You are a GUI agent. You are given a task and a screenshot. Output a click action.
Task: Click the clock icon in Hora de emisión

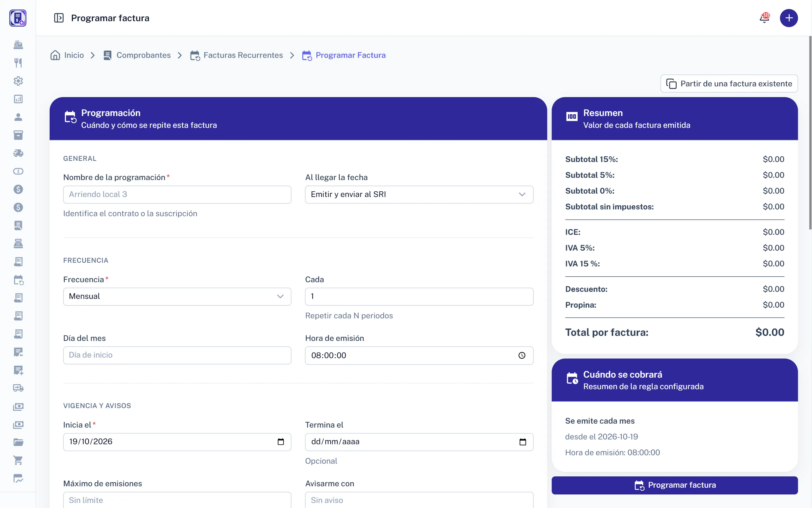point(522,356)
